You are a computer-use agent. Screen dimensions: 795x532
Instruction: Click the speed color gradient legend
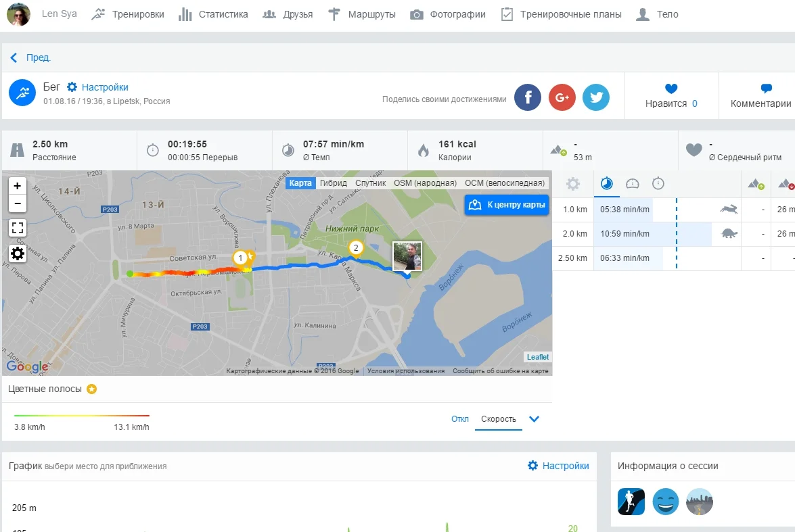[x=82, y=416]
